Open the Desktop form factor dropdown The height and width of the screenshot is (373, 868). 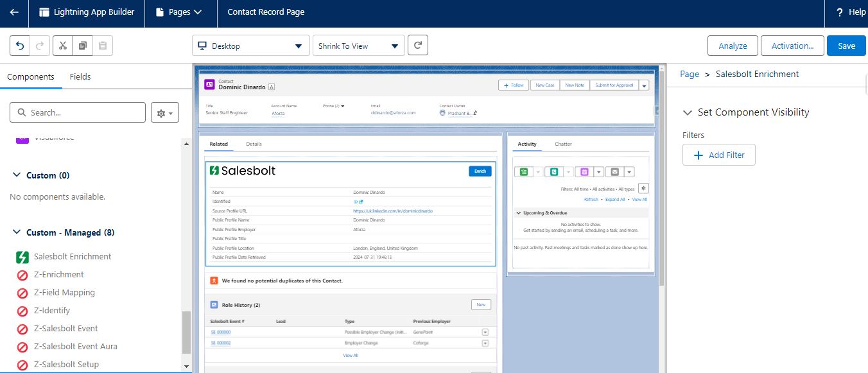[x=251, y=46]
